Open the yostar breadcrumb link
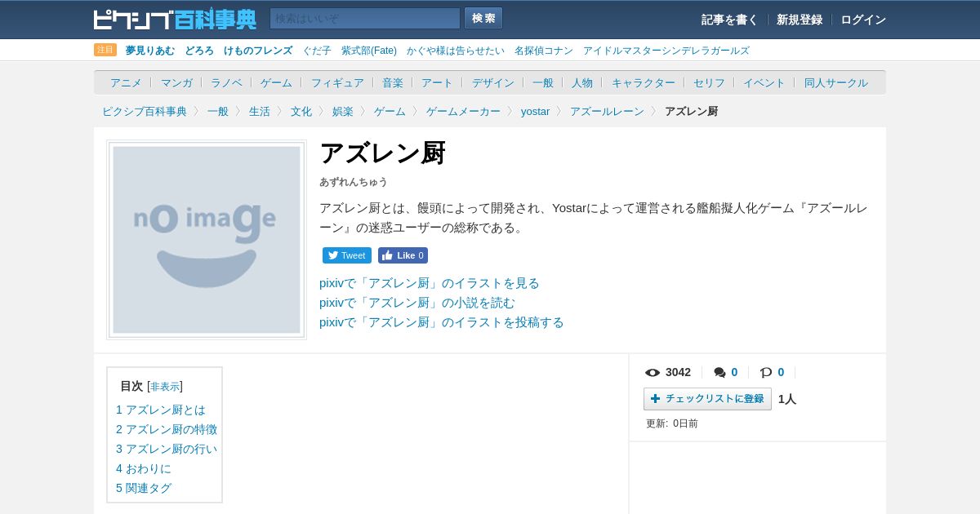Image resolution: width=980 pixels, height=514 pixels. click(x=536, y=111)
